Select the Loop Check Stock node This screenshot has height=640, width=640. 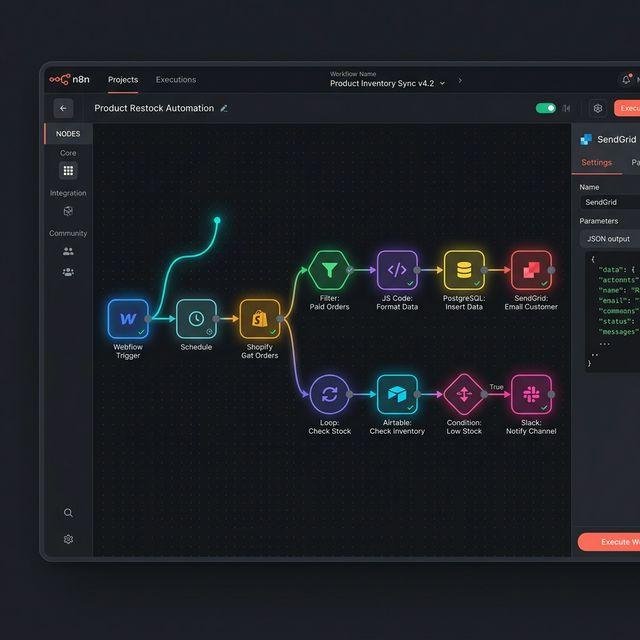tap(329, 394)
